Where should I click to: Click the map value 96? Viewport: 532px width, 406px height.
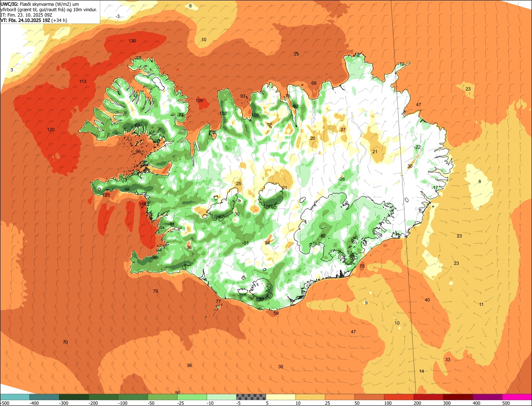138,152
